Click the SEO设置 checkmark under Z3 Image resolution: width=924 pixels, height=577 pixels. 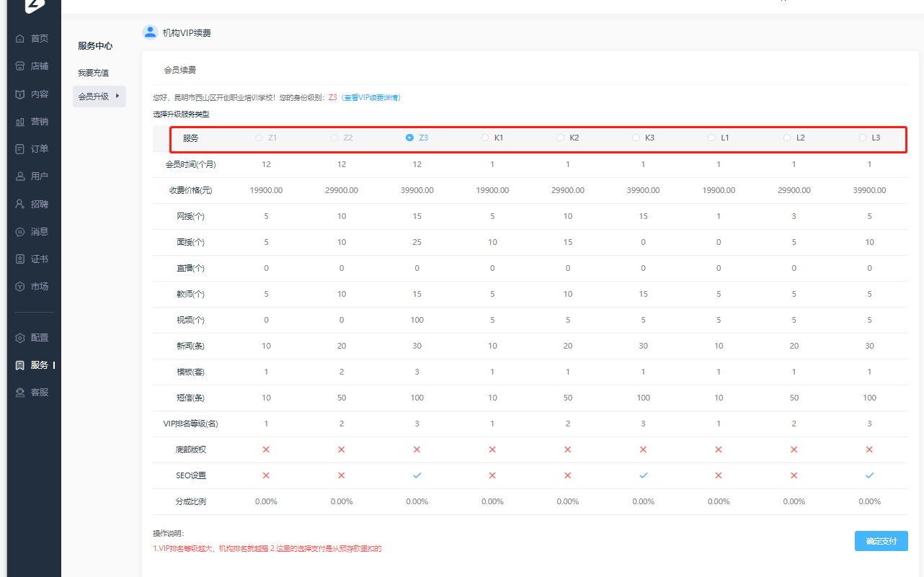click(417, 475)
